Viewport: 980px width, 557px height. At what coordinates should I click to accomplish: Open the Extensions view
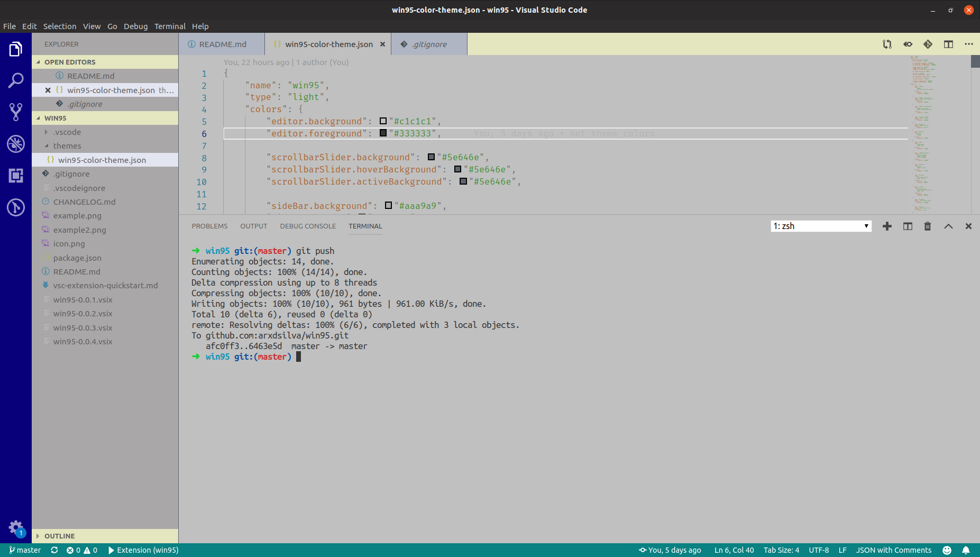(16, 176)
